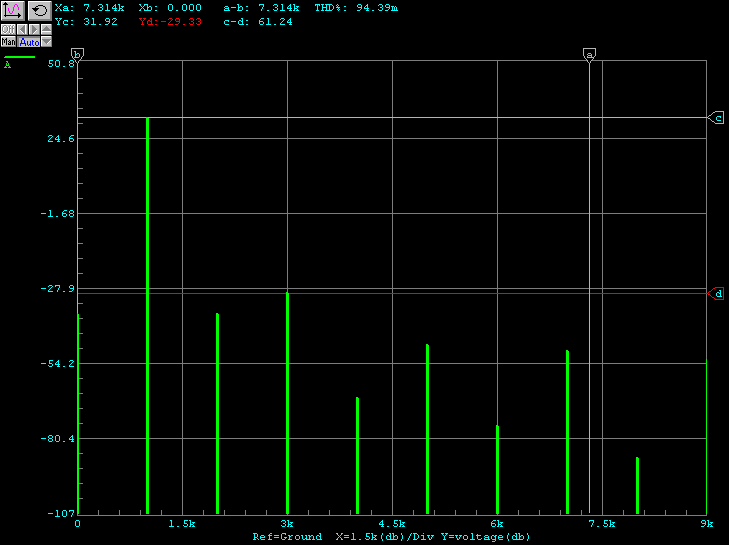Click the Xa cursor readout value
Image resolution: width=729 pixels, height=545 pixels.
[103, 8]
